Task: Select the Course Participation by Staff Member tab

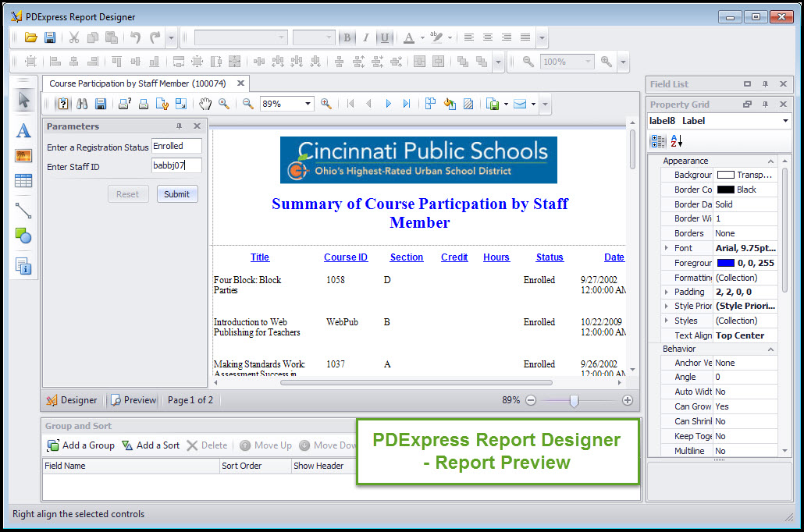Action: [x=146, y=83]
